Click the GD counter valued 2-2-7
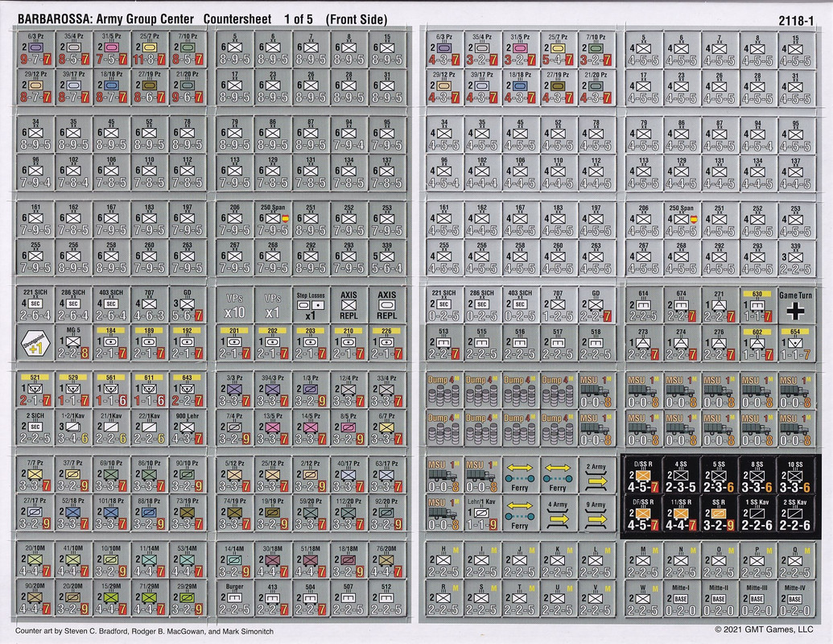833x644 pixels. click(x=596, y=306)
